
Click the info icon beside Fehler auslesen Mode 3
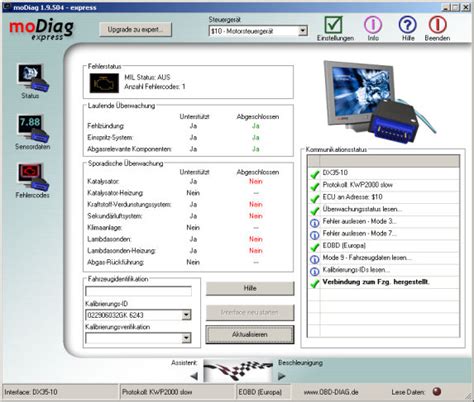tap(315, 223)
